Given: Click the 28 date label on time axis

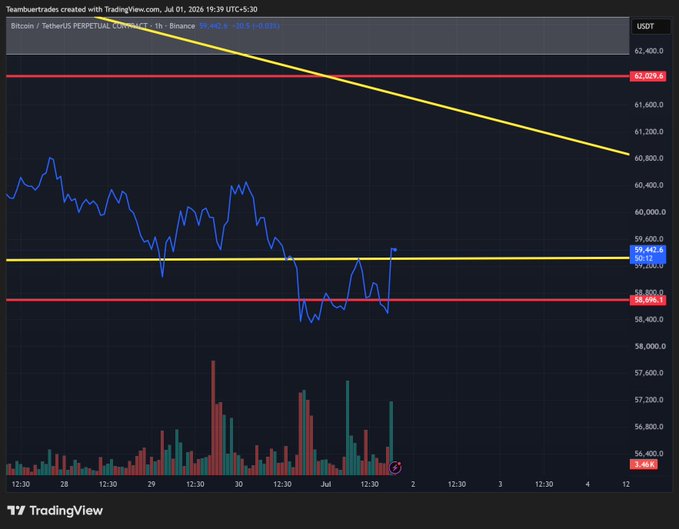Looking at the screenshot, I should (64, 484).
